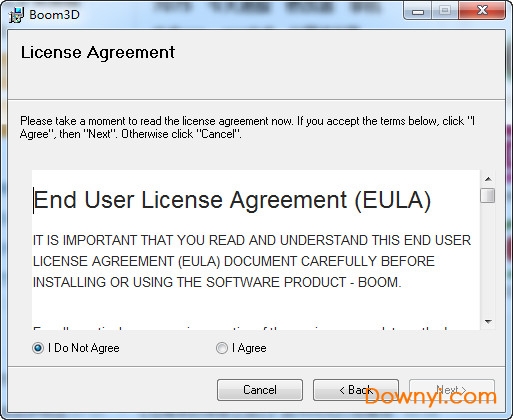Click the Boom3D installer icon in title bar
This screenshot has height=420, width=513.
click(16, 15)
